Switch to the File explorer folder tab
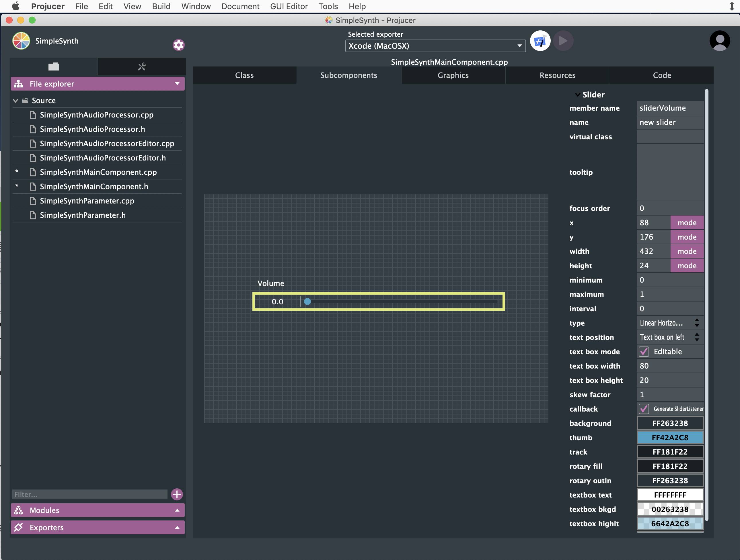The width and height of the screenshot is (740, 560). tap(54, 66)
